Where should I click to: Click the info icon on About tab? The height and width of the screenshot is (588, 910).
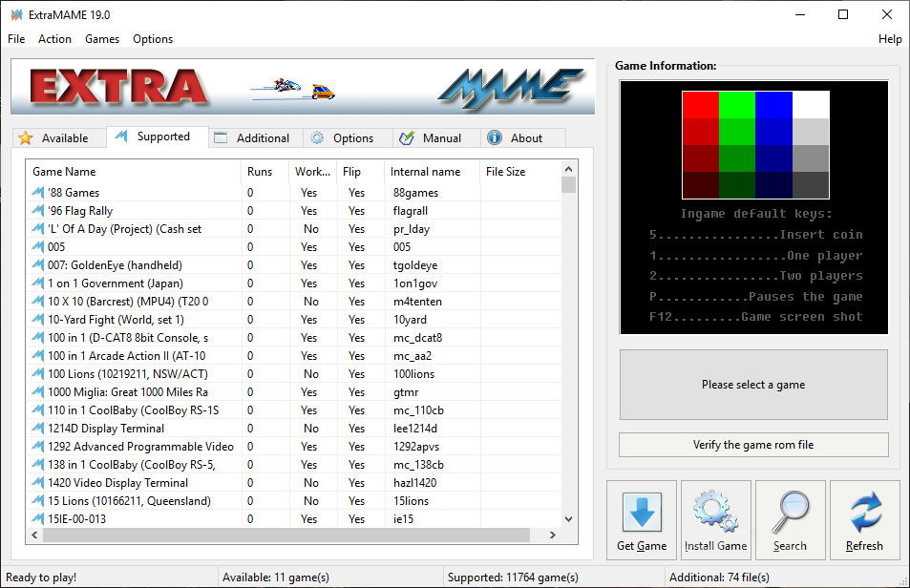(495, 138)
